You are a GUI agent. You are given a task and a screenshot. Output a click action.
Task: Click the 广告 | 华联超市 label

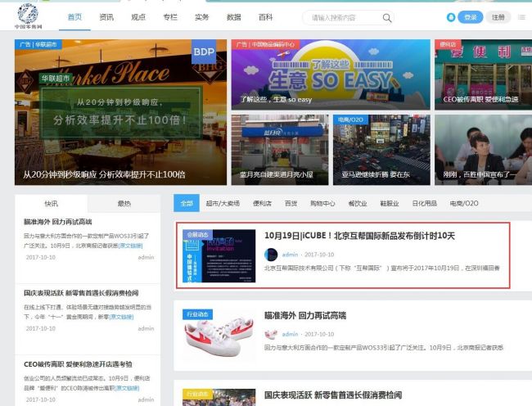point(38,44)
